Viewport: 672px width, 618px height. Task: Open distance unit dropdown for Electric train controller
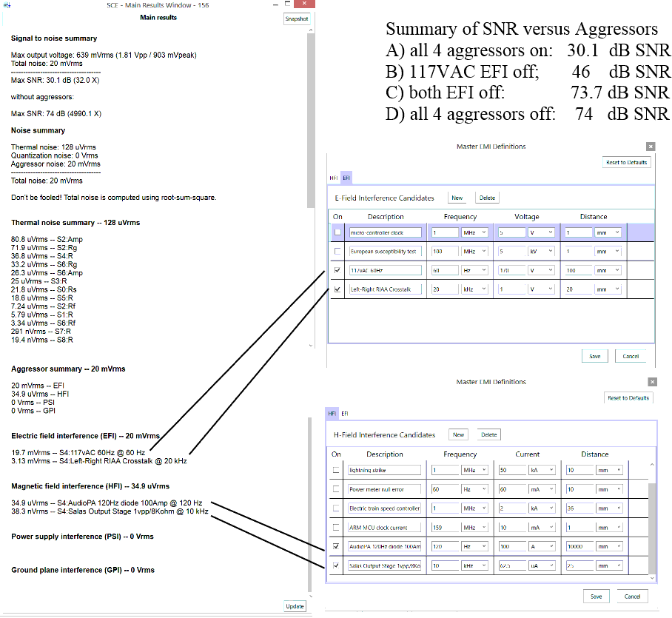(609, 508)
